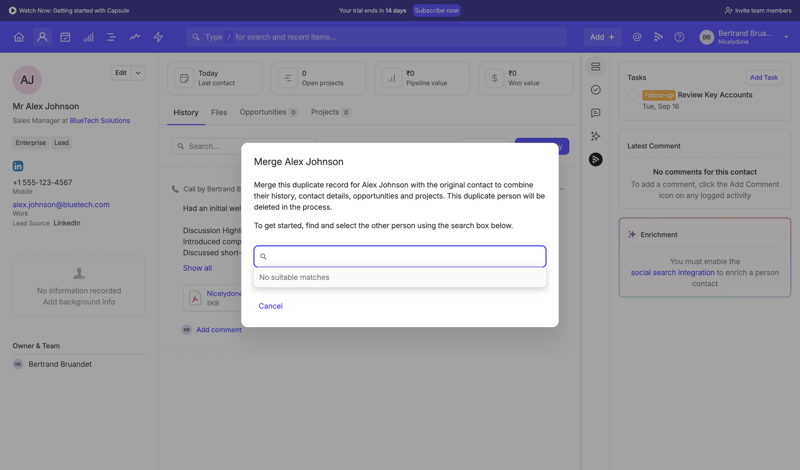The width and height of the screenshot is (800, 470).
Task: Open the Projects list icon in navbar
Action: [111, 37]
